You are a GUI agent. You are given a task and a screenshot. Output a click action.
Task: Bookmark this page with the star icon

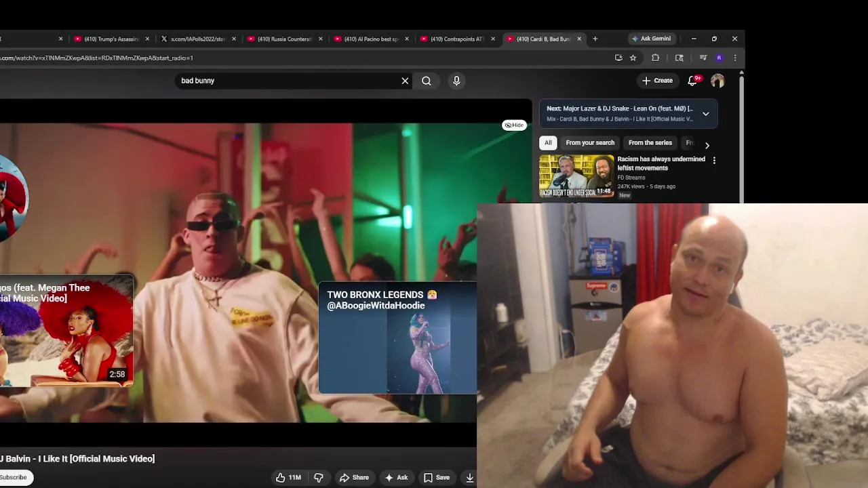point(633,58)
